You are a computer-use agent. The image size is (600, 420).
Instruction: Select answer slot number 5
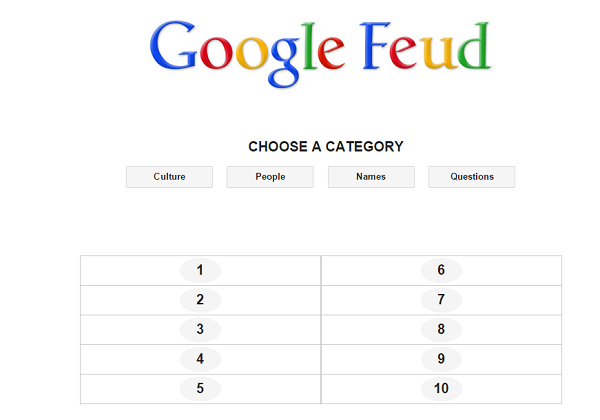(x=200, y=389)
